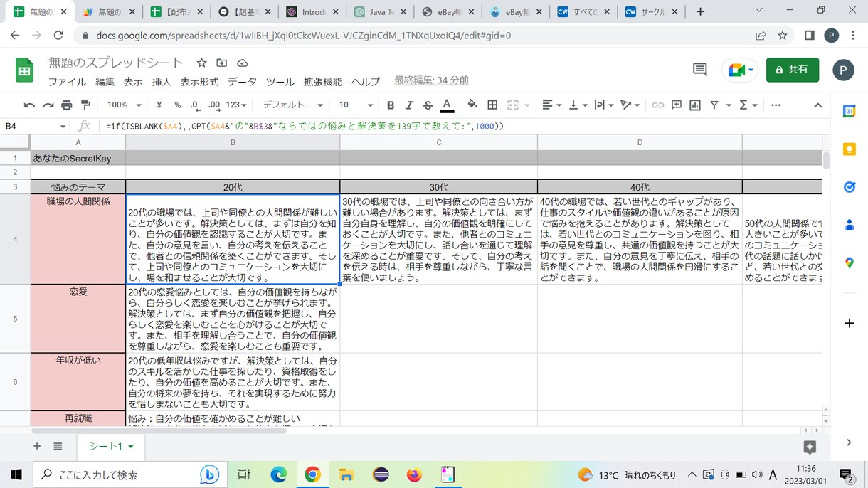The image size is (868, 488).
Task: Insert link toolbar icon
Action: coord(658,105)
